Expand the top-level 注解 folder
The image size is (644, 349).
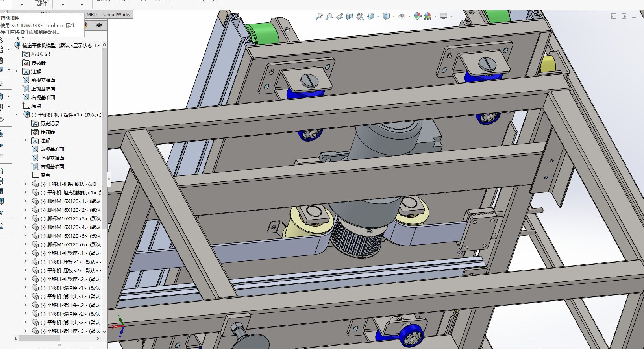[x=17, y=71]
